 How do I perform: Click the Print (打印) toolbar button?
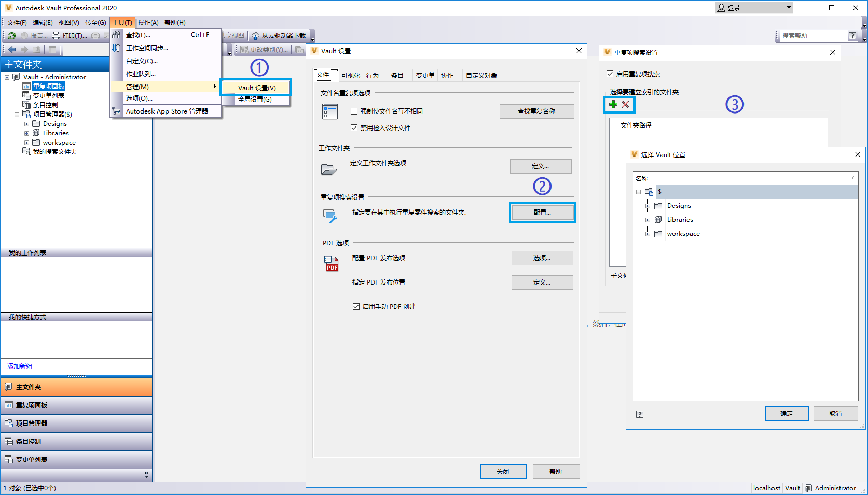[x=70, y=36]
